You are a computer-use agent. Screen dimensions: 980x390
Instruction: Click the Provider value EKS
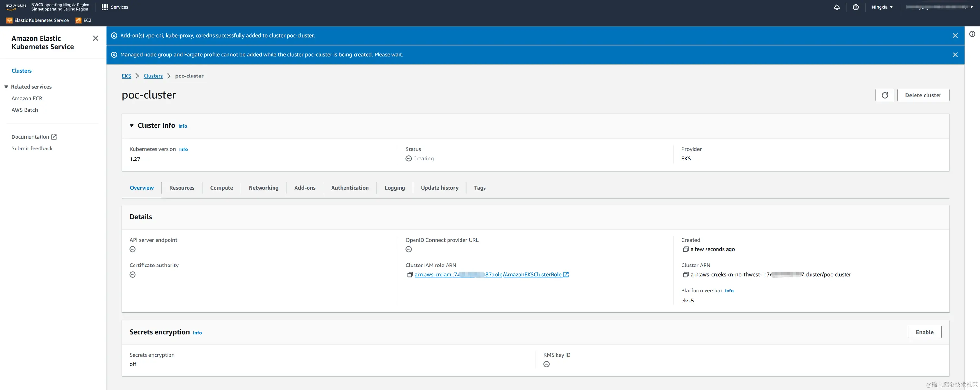click(x=685, y=159)
